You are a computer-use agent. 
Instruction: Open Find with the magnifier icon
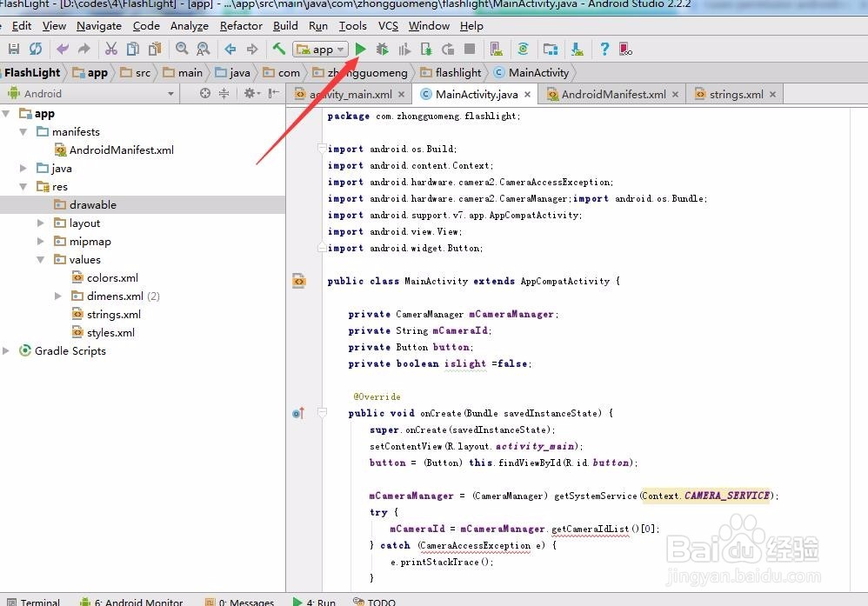tap(181, 49)
